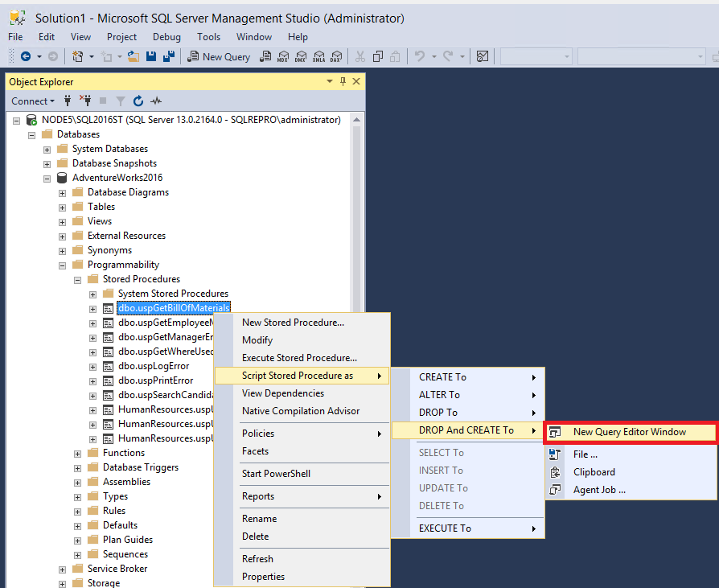Viewport: 719px width, 588px height.
Task: Click the New Query toolbar button
Action: coord(220,56)
